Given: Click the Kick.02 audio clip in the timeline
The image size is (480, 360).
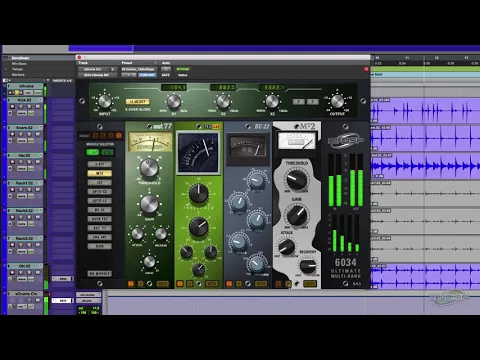Looking at the screenshot, I should [425, 110].
